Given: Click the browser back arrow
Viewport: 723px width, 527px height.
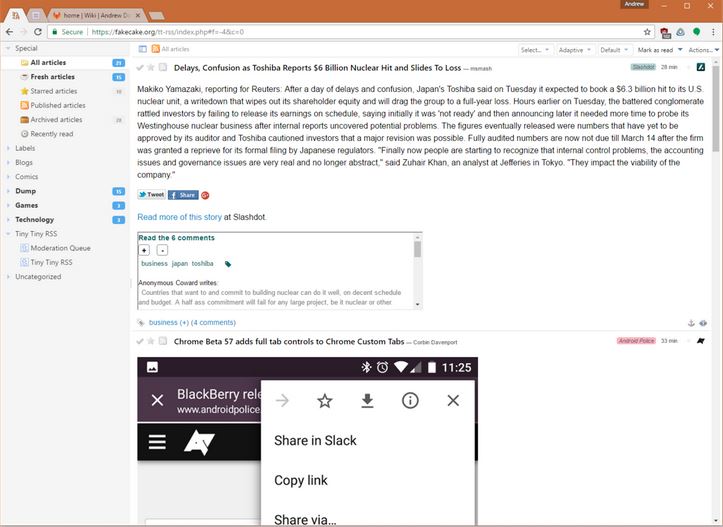Looking at the screenshot, I should (9, 32).
